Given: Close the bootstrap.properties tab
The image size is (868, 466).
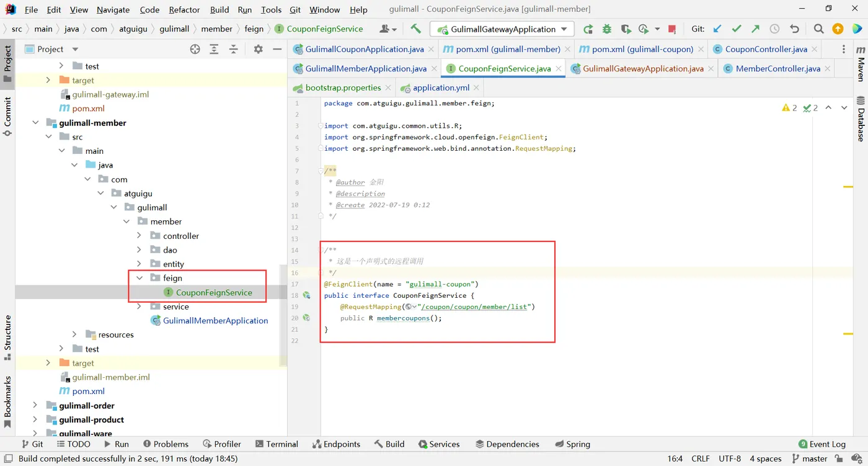Looking at the screenshot, I should (388, 87).
